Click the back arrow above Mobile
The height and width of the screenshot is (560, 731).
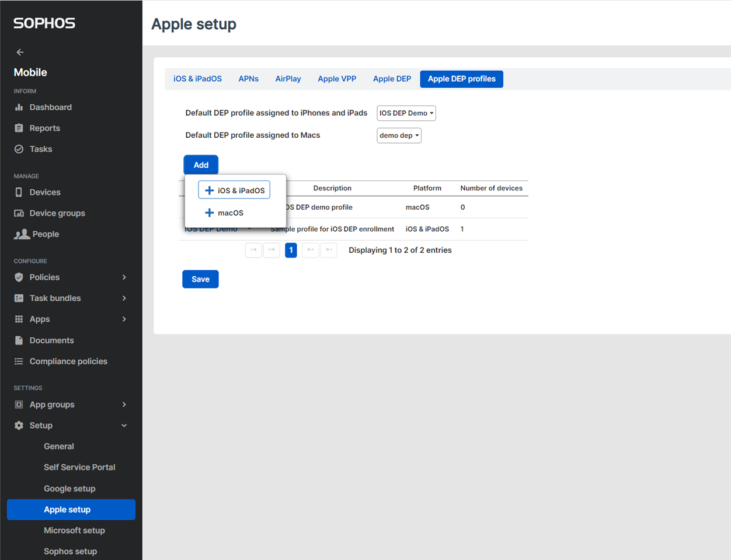[20, 52]
